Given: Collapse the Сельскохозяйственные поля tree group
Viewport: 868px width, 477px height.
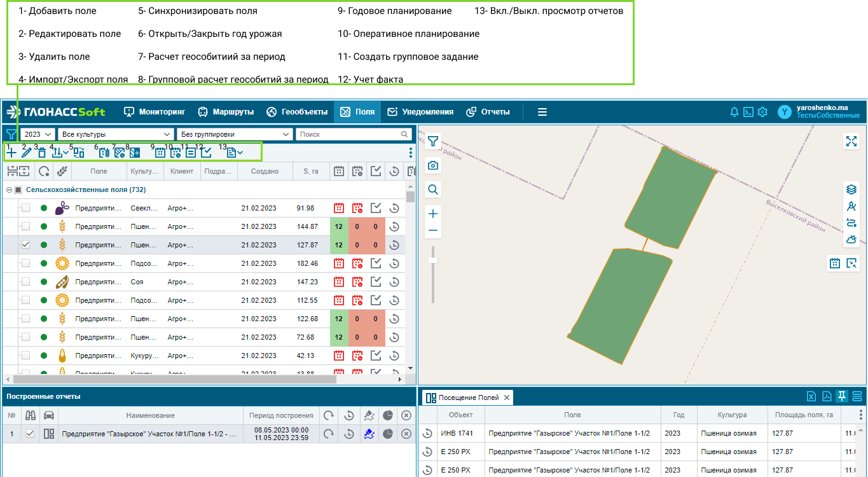Looking at the screenshot, I should click(9, 190).
